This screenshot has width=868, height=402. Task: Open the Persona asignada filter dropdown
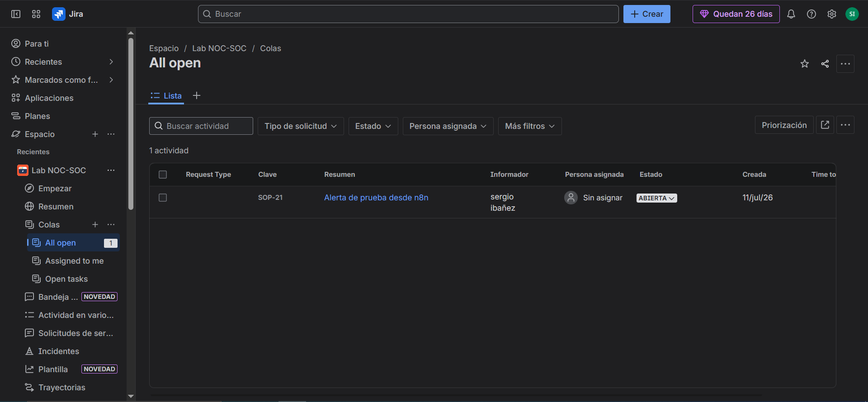coord(448,126)
